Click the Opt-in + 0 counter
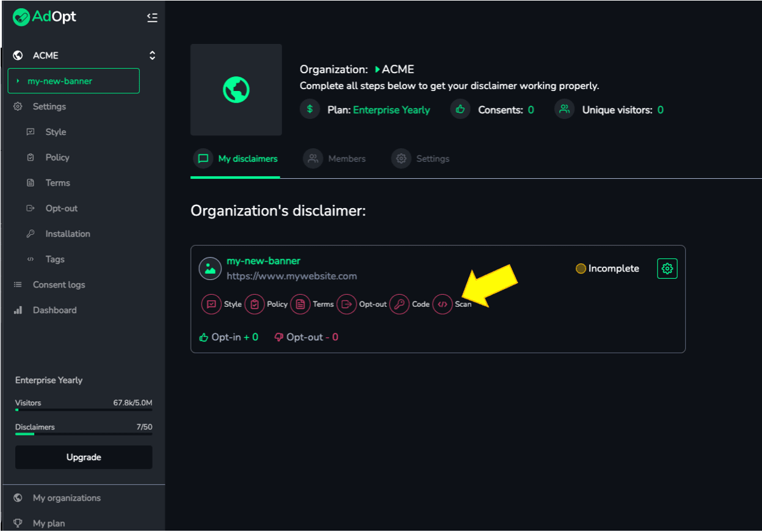762x532 pixels. coord(229,337)
